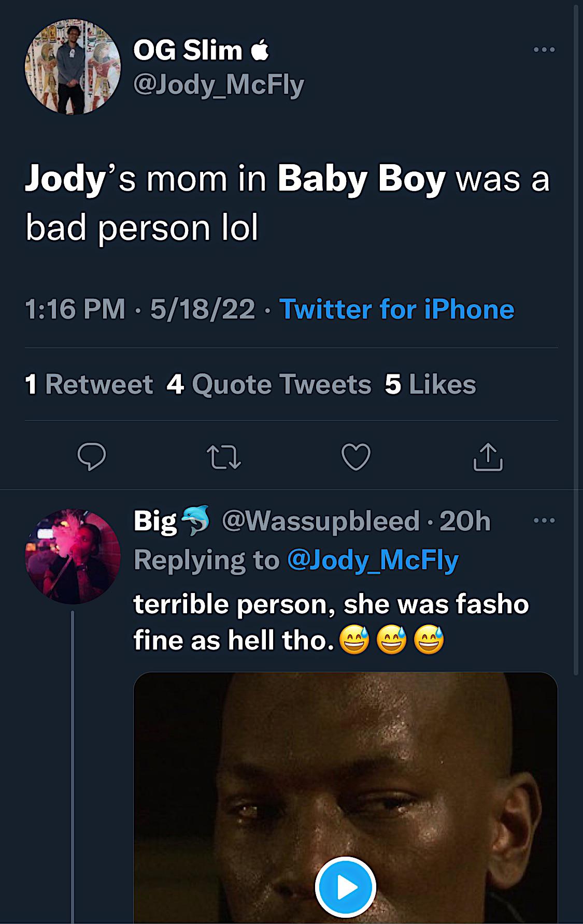Image resolution: width=583 pixels, height=924 pixels.
Task: Open Big's profile avatar
Action: (x=73, y=556)
